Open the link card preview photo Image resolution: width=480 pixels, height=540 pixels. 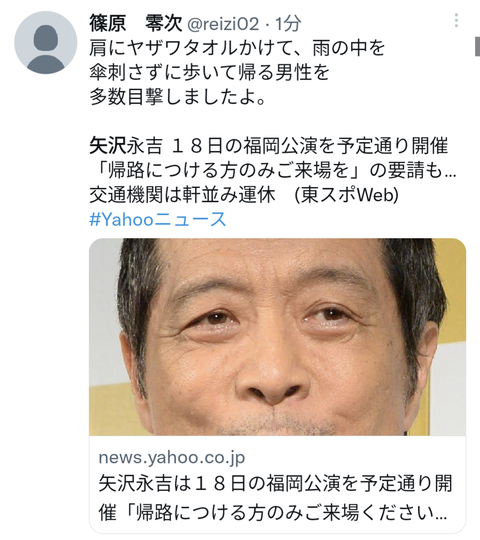click(x=278, y=337)
